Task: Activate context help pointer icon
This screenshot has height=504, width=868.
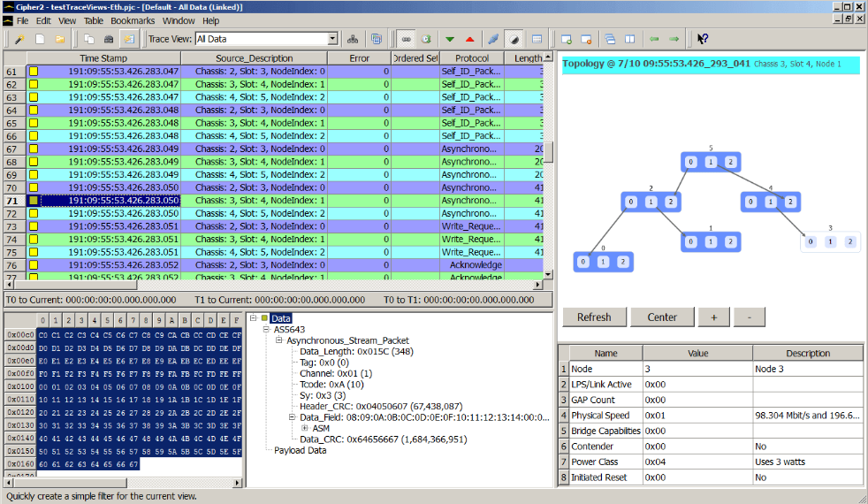Action: tap(703, 39)
